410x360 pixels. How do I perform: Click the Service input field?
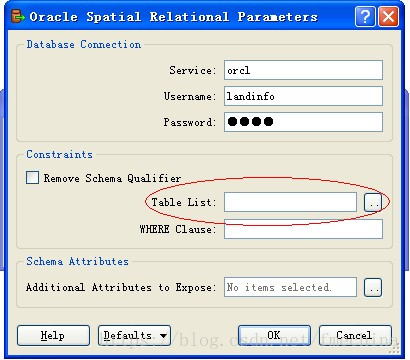[x=303, y=70]
